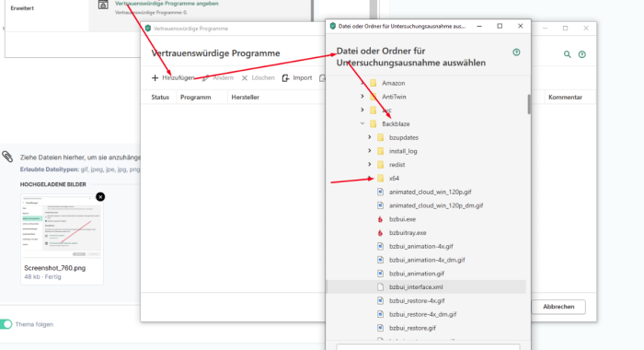The image size is (644, 350).
Task: Click the bzbuitray.exe flame icon
Action: coord(380,233)
